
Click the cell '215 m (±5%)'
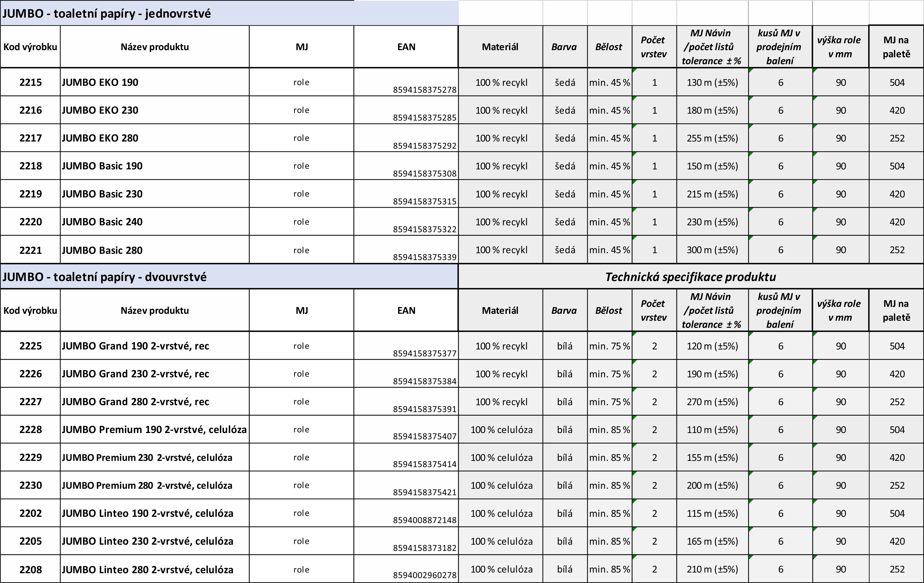713,194
